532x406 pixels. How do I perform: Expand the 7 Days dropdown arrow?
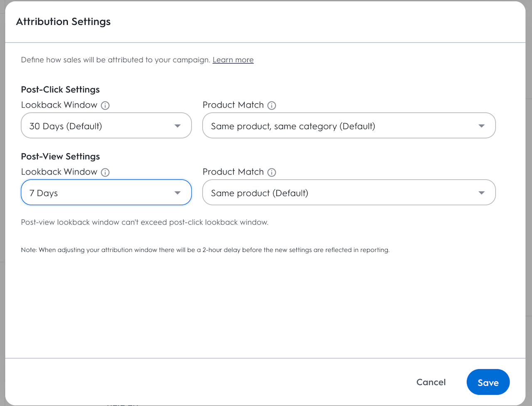(x=177, y=193)
